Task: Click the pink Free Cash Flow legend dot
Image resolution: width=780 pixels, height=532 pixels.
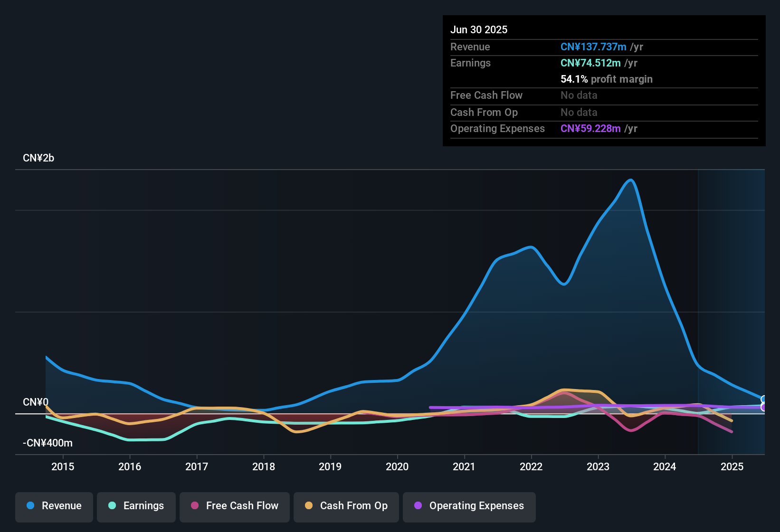Action: (x=195, y=506)
